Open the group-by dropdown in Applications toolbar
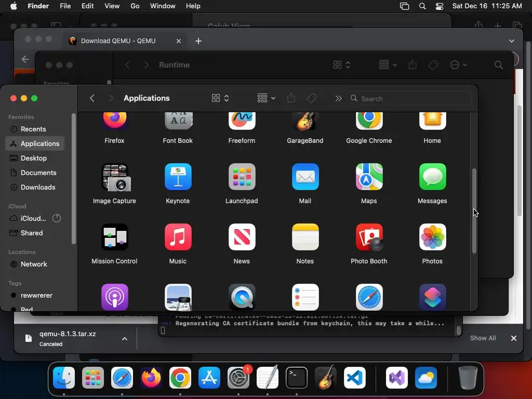 pyautogui.click(x=266, y=98)
